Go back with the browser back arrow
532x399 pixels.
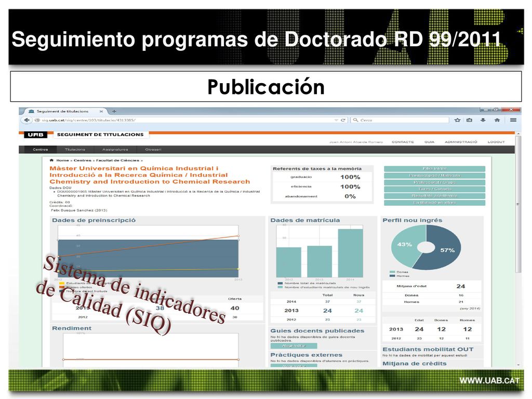pyautogui.click(x=27, y=120)
